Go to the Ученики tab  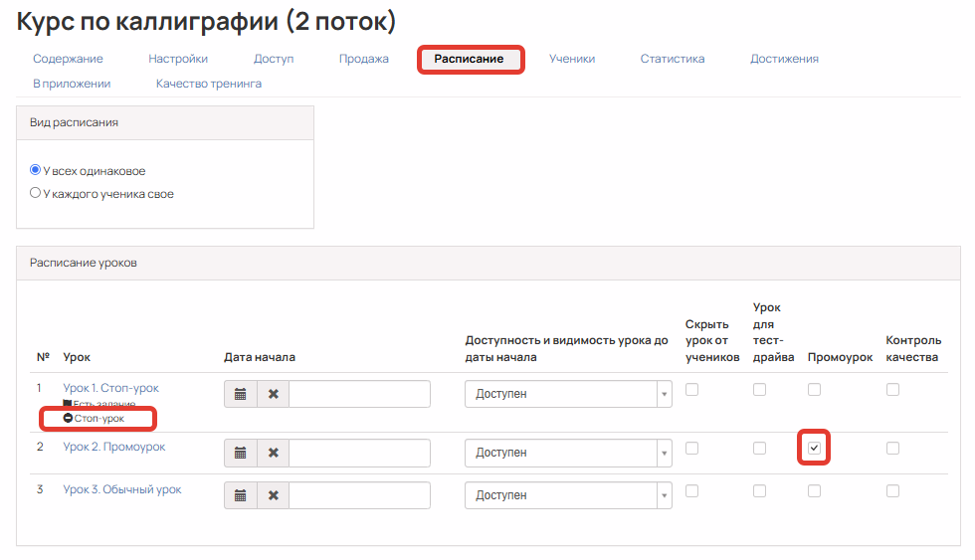(572, 59)
